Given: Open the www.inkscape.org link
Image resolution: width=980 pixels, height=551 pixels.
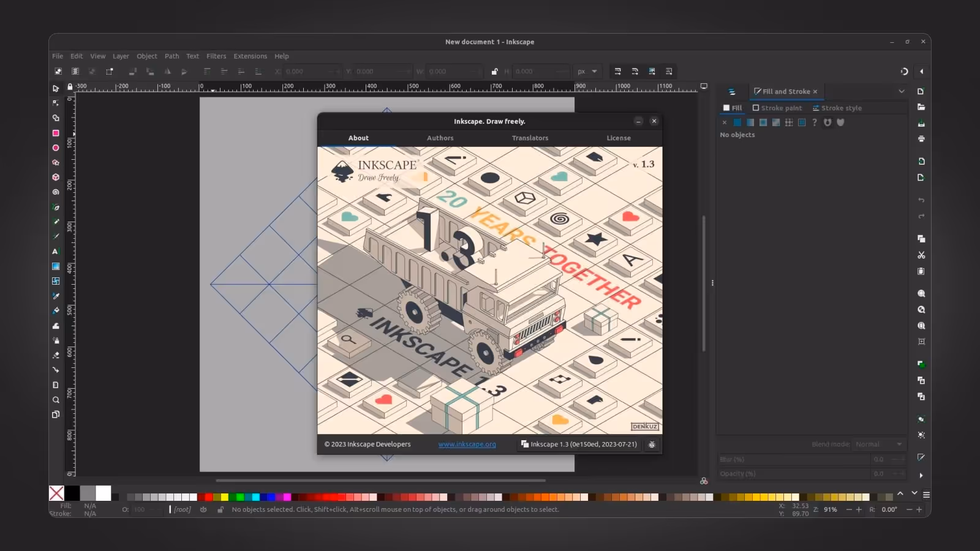Looking at the screenshot, I should tap(467, 444).
